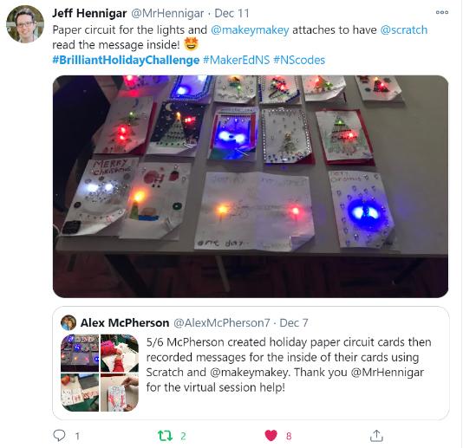Viewport: 476px width, 448px height.
Task: Open the #NScodes hashtag
Action: pos(299,60)
